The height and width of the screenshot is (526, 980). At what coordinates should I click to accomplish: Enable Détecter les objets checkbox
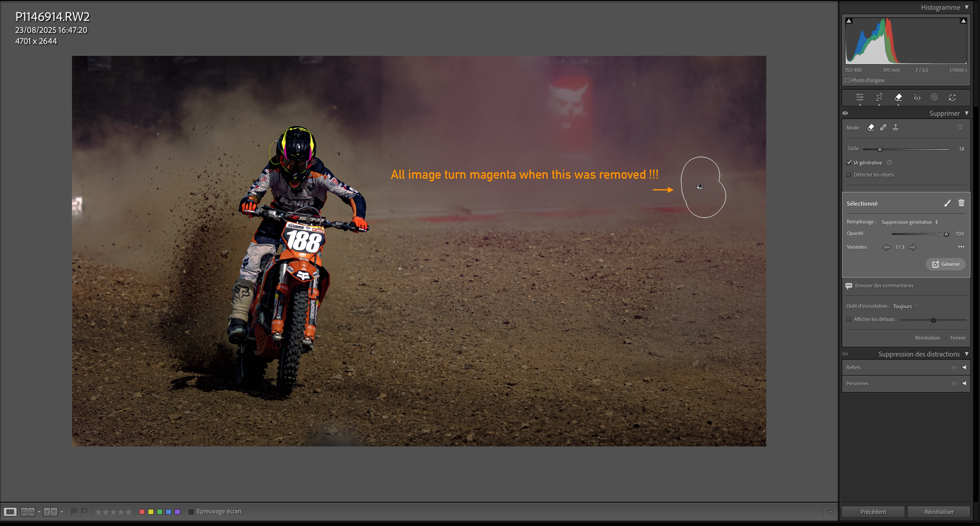[x=849, y=175]
